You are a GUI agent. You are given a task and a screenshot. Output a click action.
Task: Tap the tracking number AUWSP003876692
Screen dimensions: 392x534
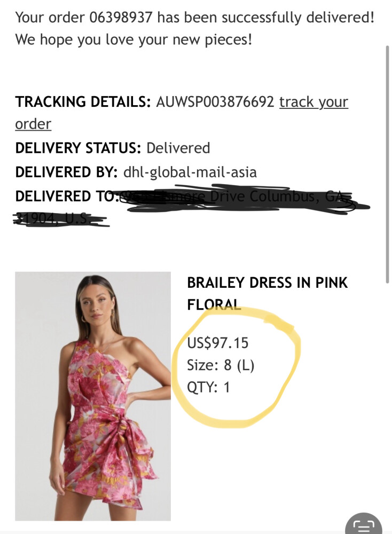coord(215,101)
